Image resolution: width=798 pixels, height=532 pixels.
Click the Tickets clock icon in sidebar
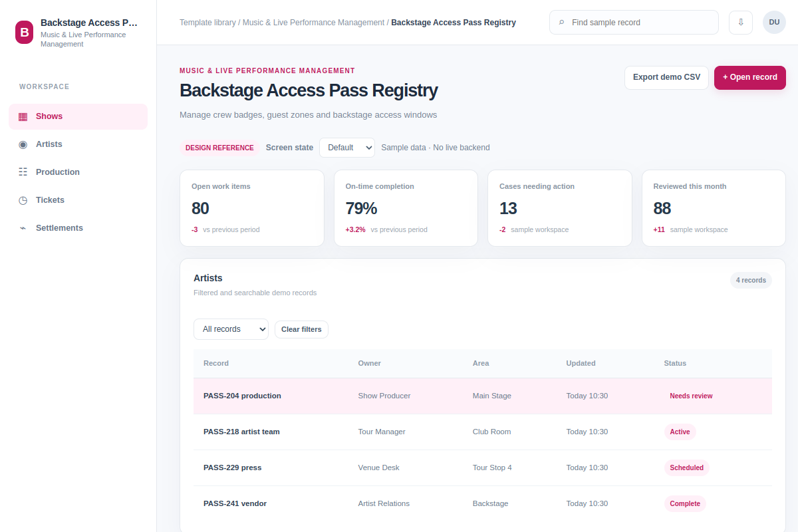[23, 200]
